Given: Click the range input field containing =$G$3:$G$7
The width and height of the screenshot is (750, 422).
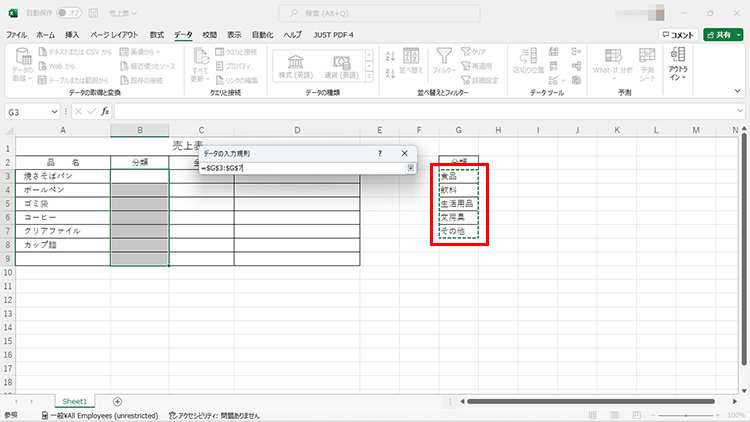Looking at the screenshot, I should pyautogui.click(x=300, y=168).
